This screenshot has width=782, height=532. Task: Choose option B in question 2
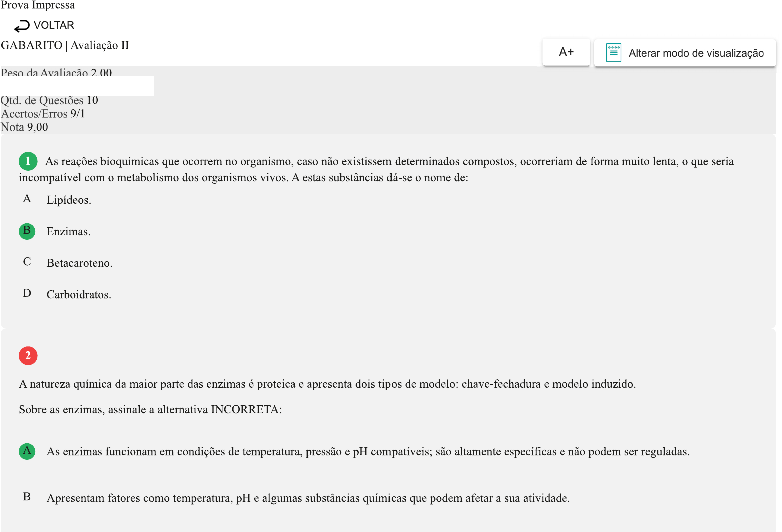point(27,497)
